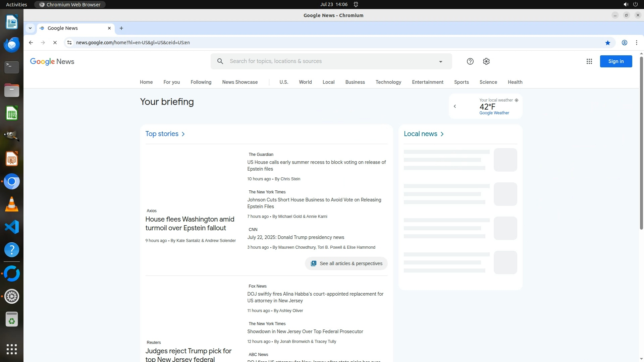Screen dimensions: 644x362
Task: Click the search magnifier icon
Action: (x=220, y=61)
